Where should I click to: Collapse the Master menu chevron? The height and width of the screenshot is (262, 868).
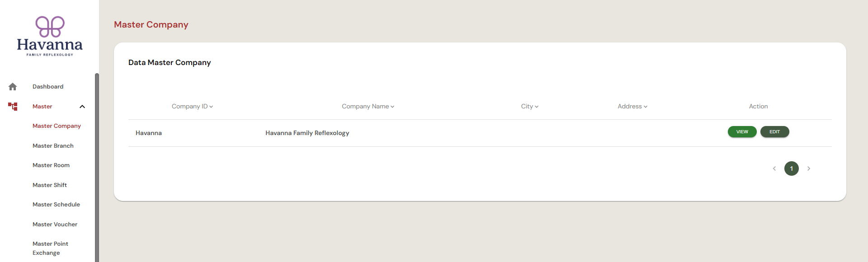[82, 107]
